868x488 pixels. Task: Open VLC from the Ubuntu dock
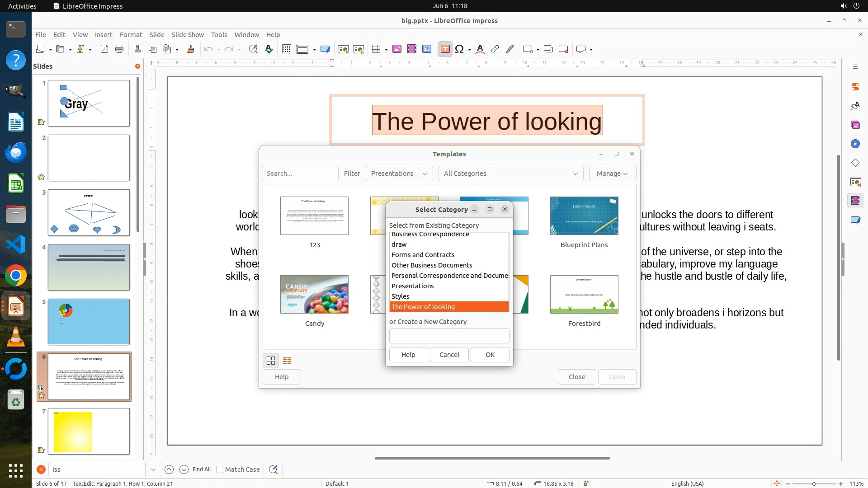(16, 337)
